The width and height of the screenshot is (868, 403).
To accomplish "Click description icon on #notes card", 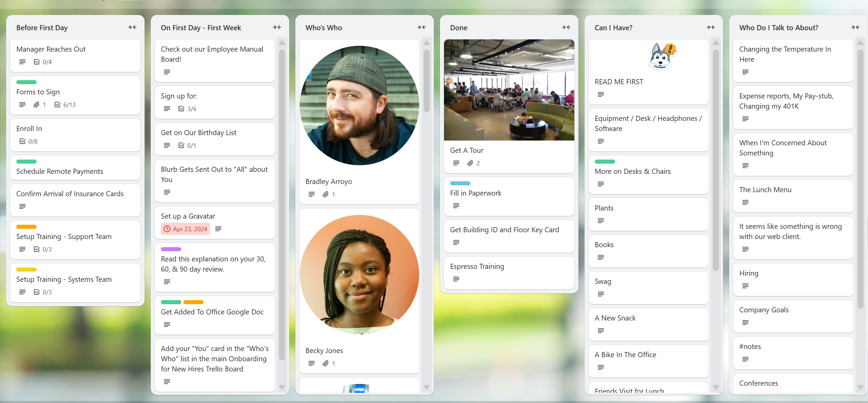I will point(745,359).
